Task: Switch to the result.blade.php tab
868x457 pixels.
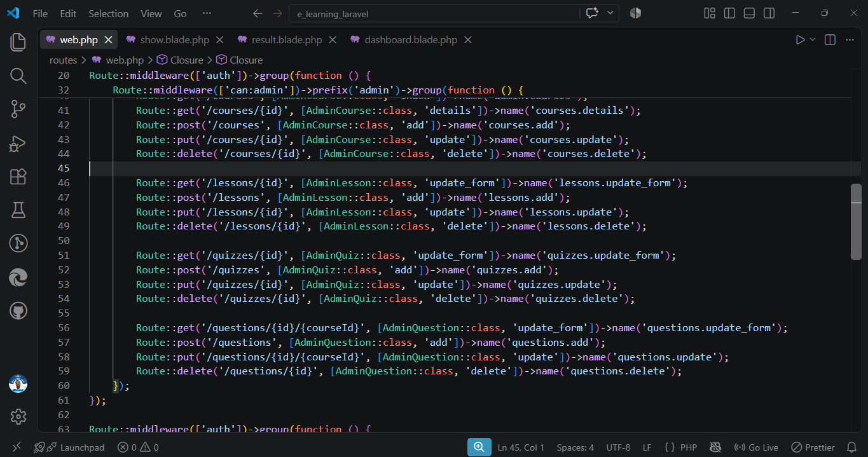Action: (x=287, y=39)
